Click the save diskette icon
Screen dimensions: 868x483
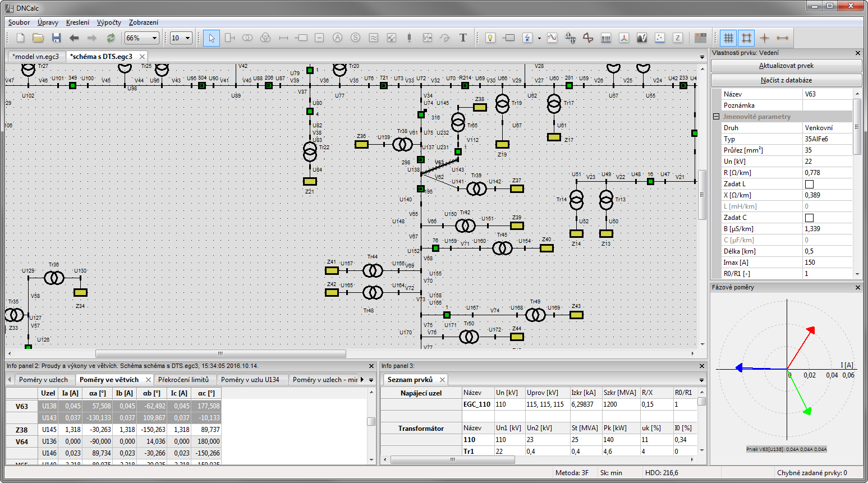tap(56, 38)
